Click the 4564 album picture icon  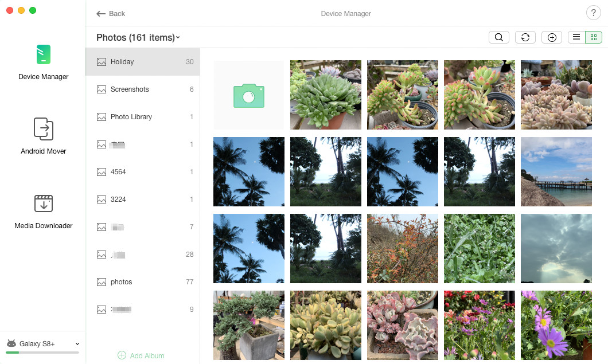point(101,172)
